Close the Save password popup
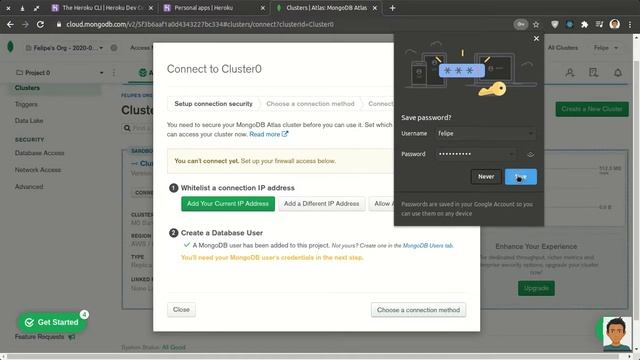This screenshot has height=360, width=640. 536,38
